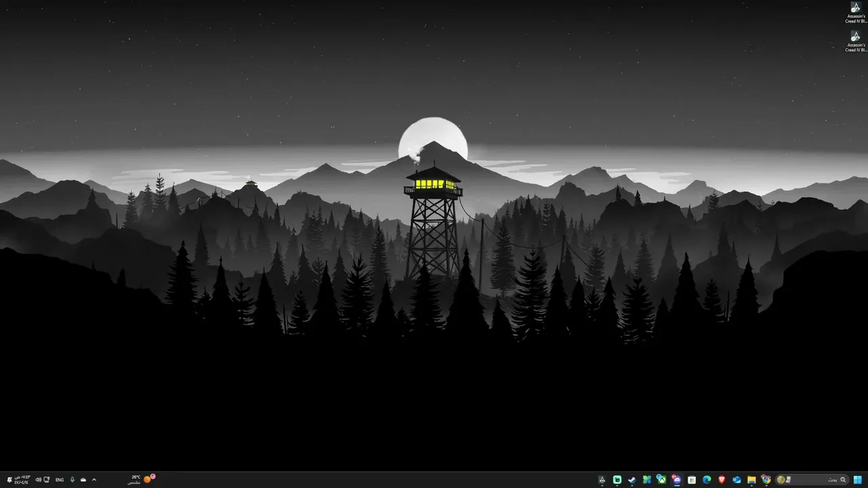The height and width of the screenshot is (488, 868).
Task: Switch to Discord on the taskbar
Action: [x=677, y=480]
